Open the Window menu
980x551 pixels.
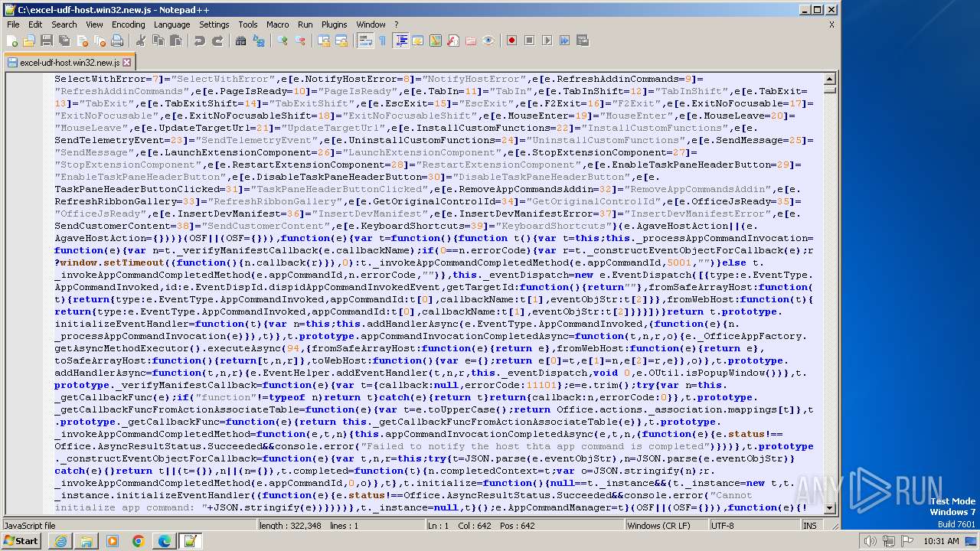(x=371, y=24)
